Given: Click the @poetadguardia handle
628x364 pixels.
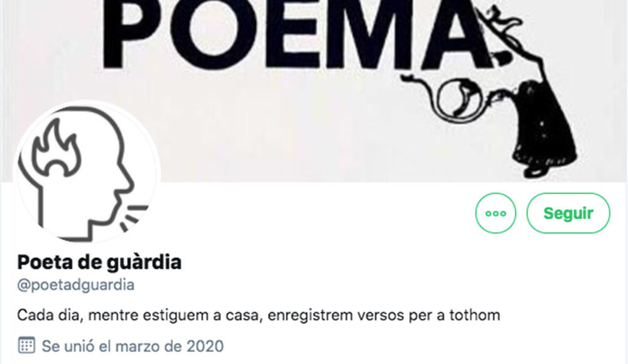Looking at the screenshot, I should point(76,285).
